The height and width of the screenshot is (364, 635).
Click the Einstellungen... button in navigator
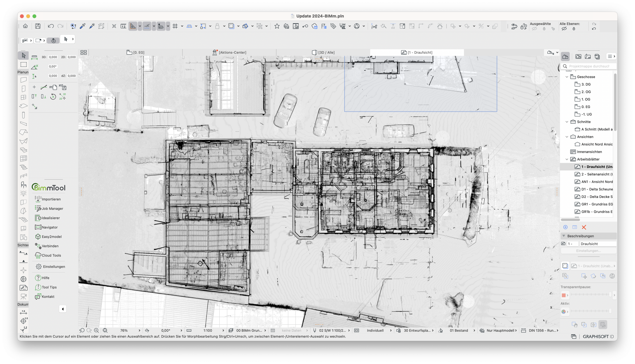pyautogui.click(x=588, y=251)
